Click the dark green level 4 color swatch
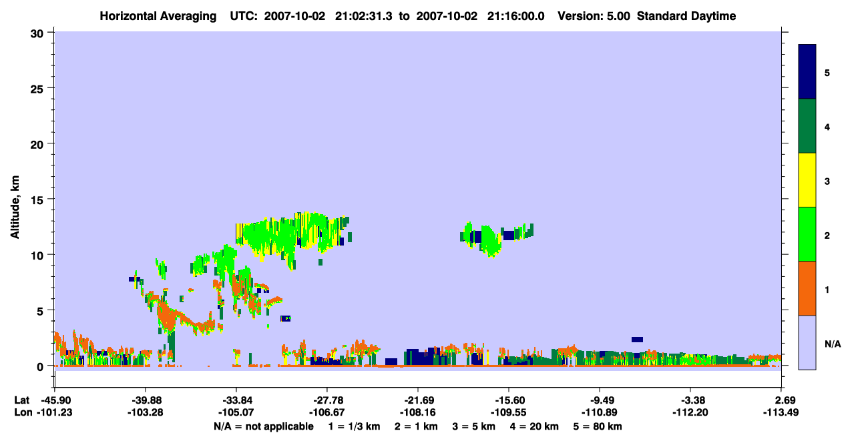Screen dimensions: 868x445 coord(807,126)
